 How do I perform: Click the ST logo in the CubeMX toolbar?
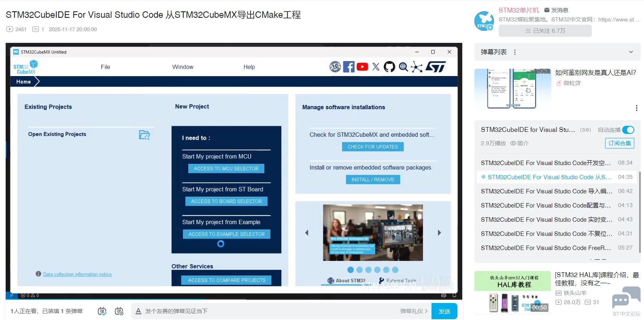[436, 67]
